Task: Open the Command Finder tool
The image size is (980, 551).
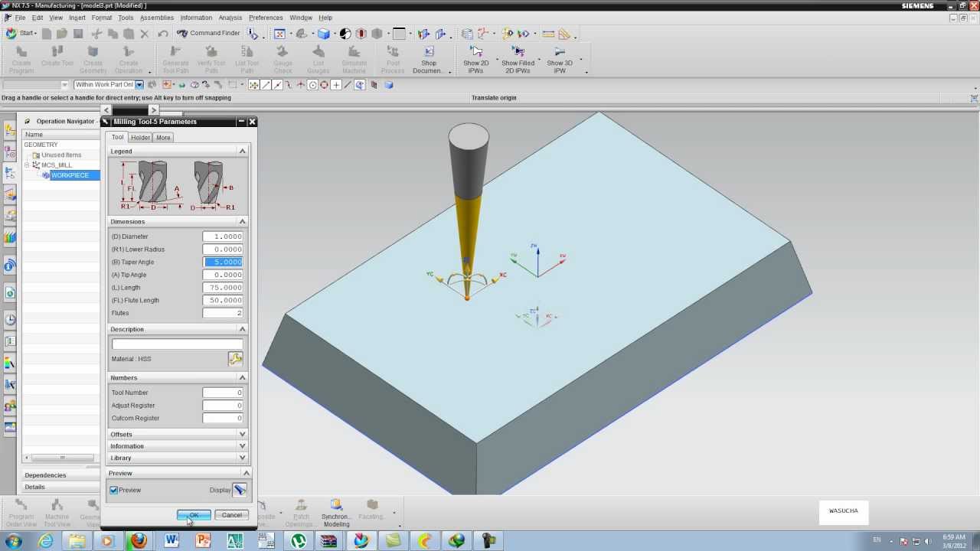Action: tap(208, 33)
